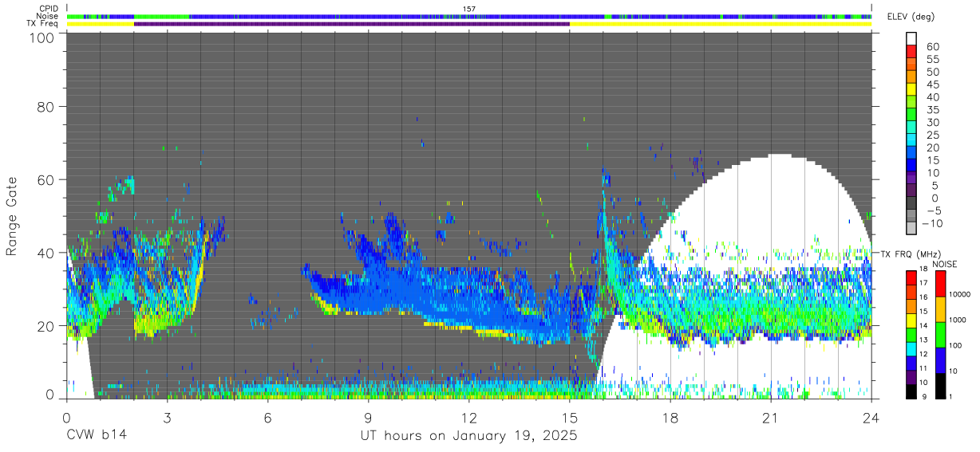Click the UT hour tick label 9

[368, 417]
